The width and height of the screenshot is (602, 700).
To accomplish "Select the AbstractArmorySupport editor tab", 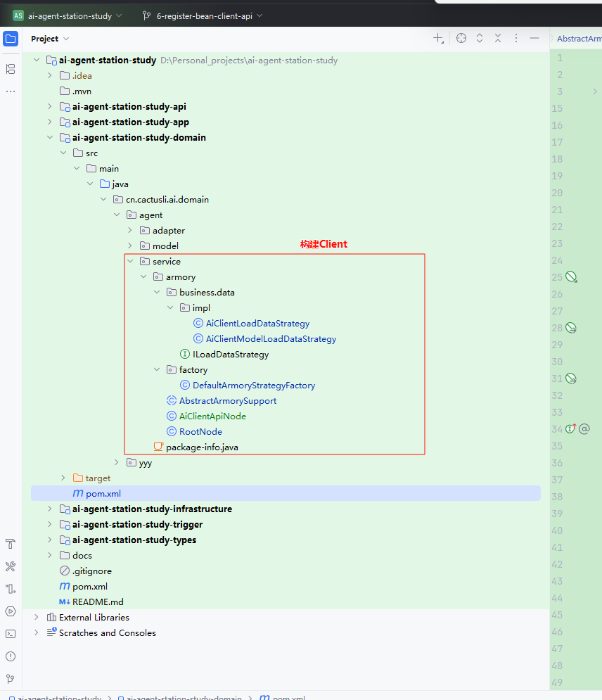I will [x=579, y=39].
